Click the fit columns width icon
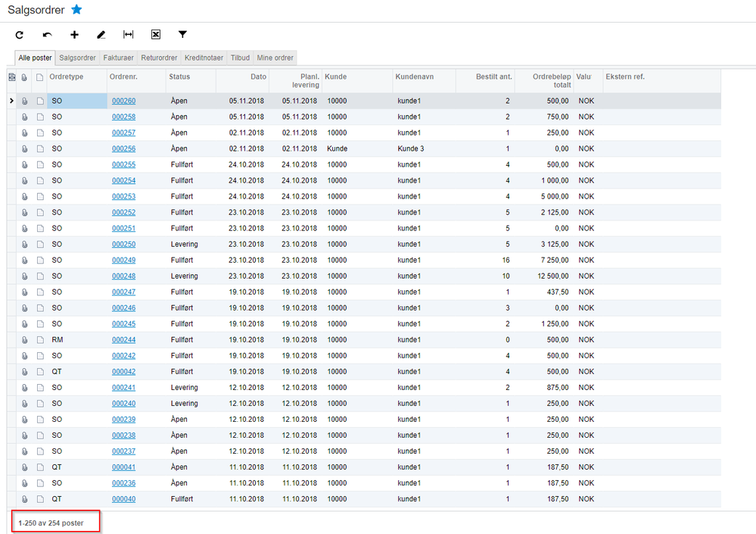756x534 pixels. 129,35
